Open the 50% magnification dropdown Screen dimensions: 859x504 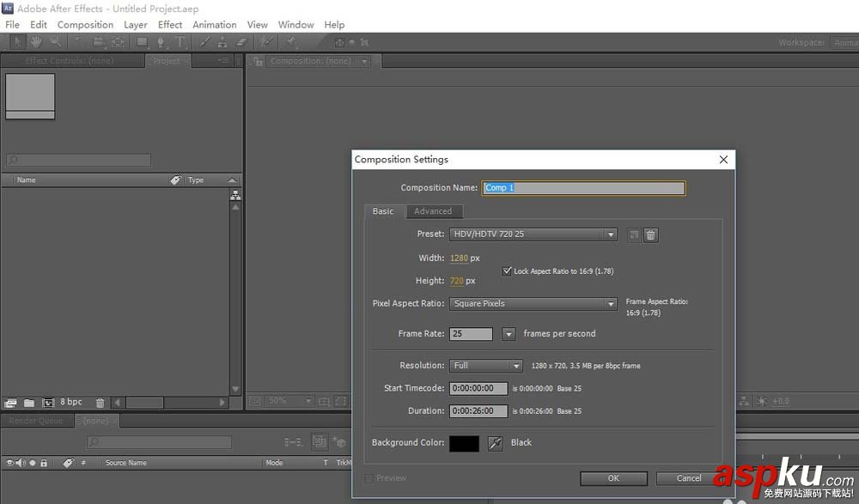tap(289, 401)
